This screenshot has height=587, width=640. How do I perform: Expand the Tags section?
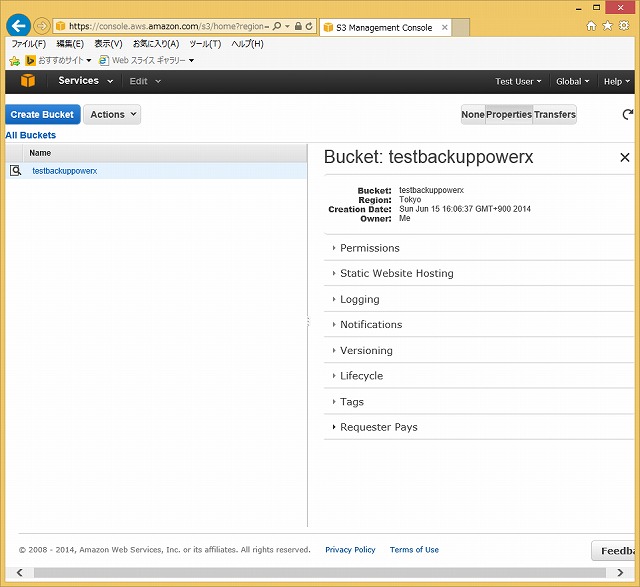coord(351,402)
